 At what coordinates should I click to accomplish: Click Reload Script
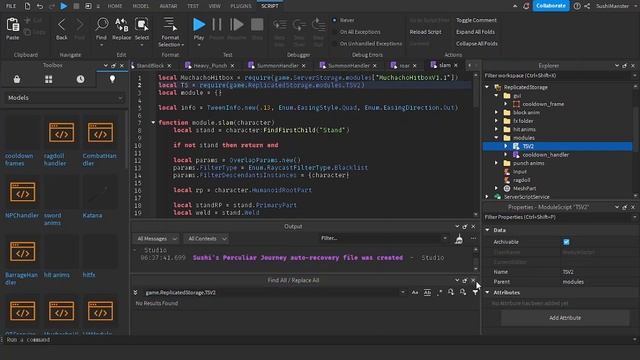click(426, 32)
